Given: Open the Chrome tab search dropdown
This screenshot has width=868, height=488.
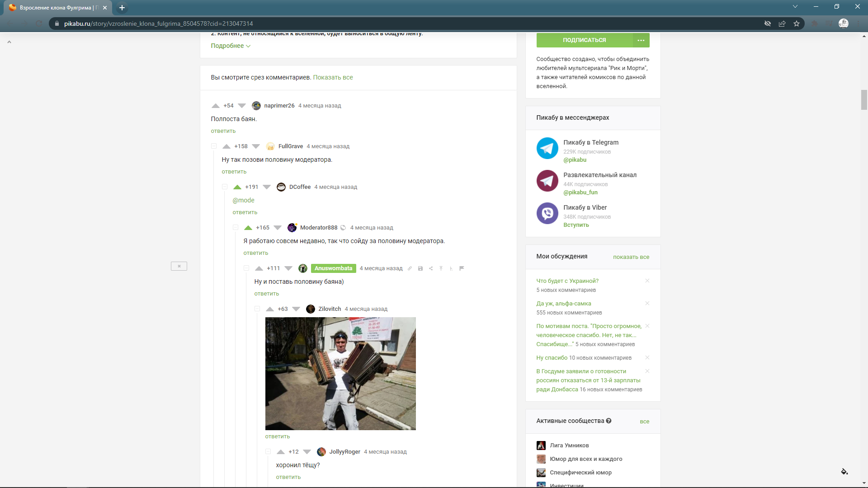Looking at the screenshot, I should click(x=795, y=7).
